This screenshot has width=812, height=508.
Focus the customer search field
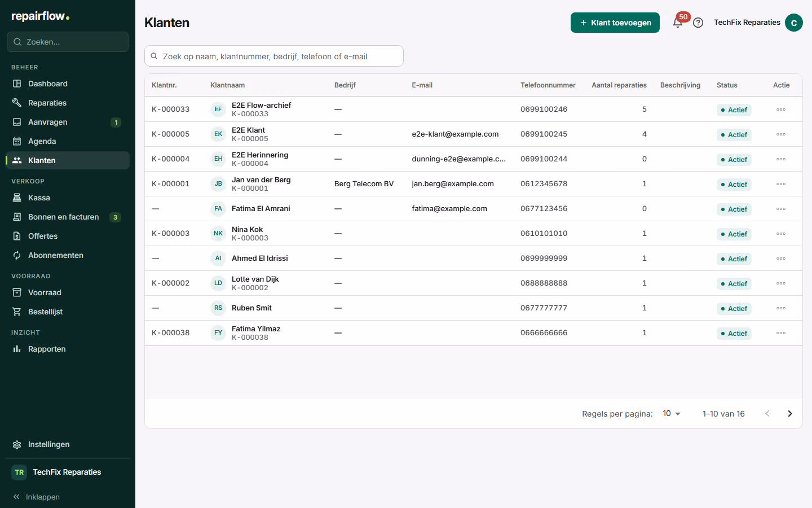coord(274,56)
